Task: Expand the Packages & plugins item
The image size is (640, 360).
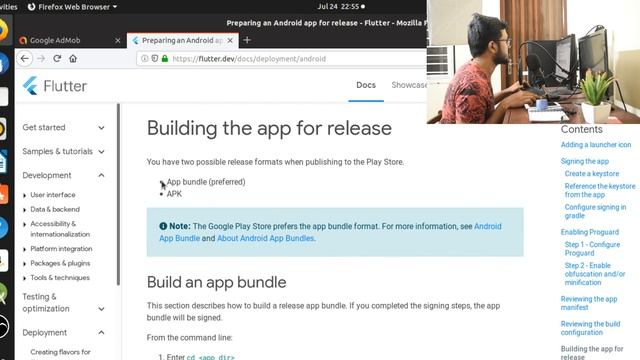Action: (x=56, y=263)
